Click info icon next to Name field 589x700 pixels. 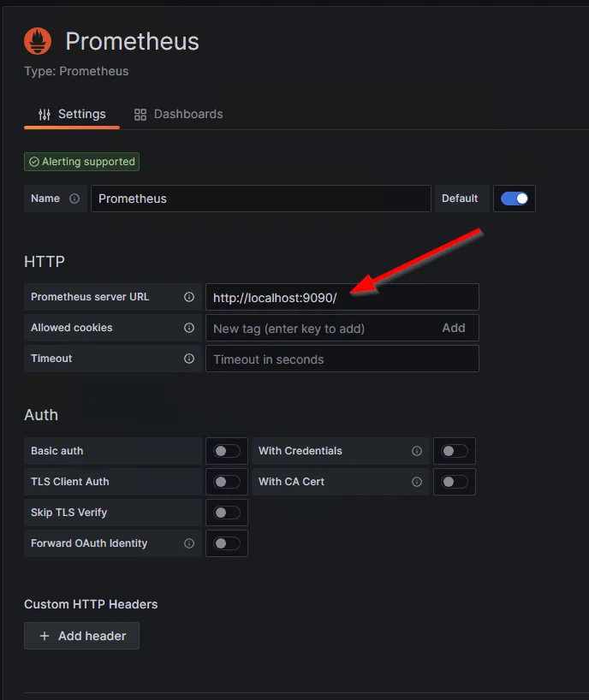pyautogui.click(x=74, y=199)
